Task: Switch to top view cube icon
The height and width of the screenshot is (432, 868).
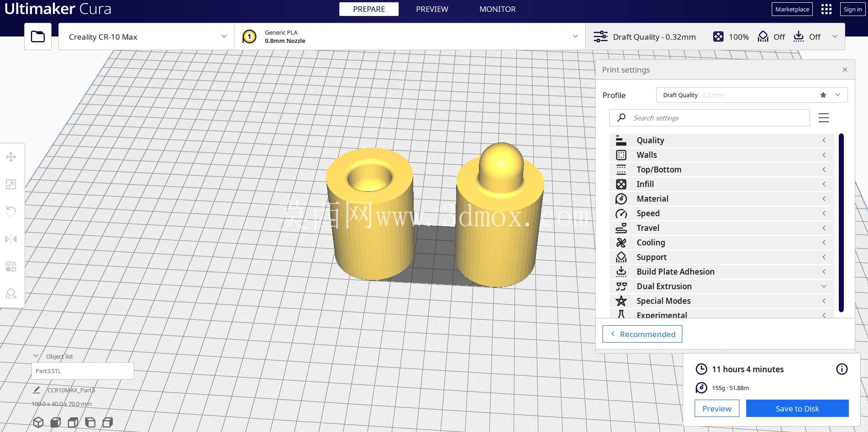Action: pos(73,422)
